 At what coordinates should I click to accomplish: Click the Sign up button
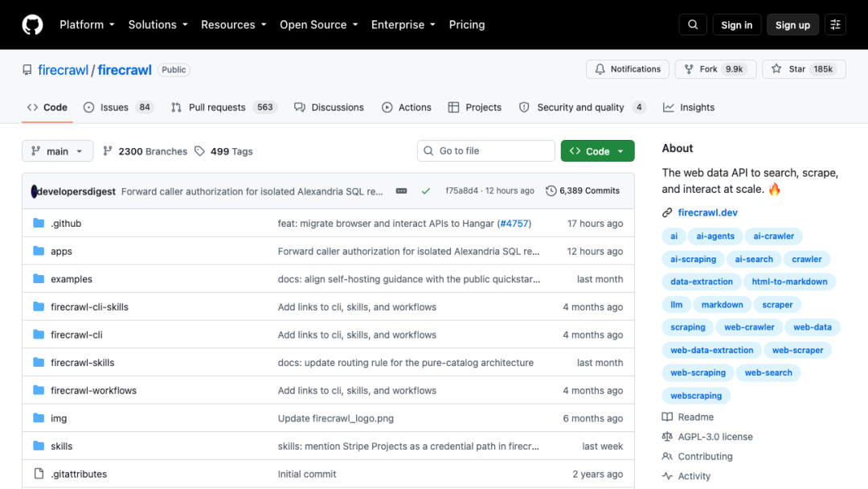pyautogui.click(x=792, y=25)
